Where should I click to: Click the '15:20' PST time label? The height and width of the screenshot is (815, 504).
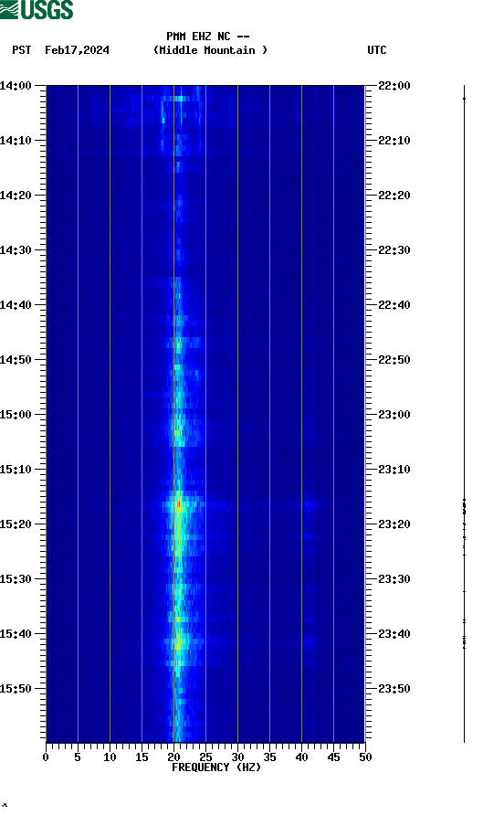[16, 524]
